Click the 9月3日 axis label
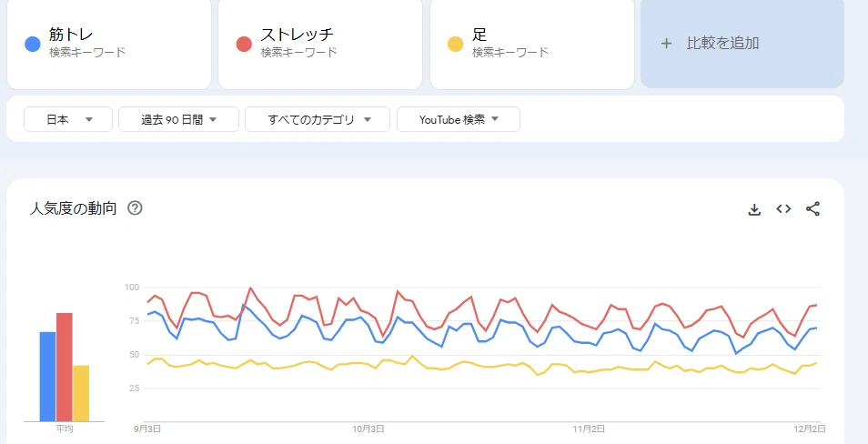Image resolution: width=868 pixels, height=444 pixels. [x=147, y=429]
